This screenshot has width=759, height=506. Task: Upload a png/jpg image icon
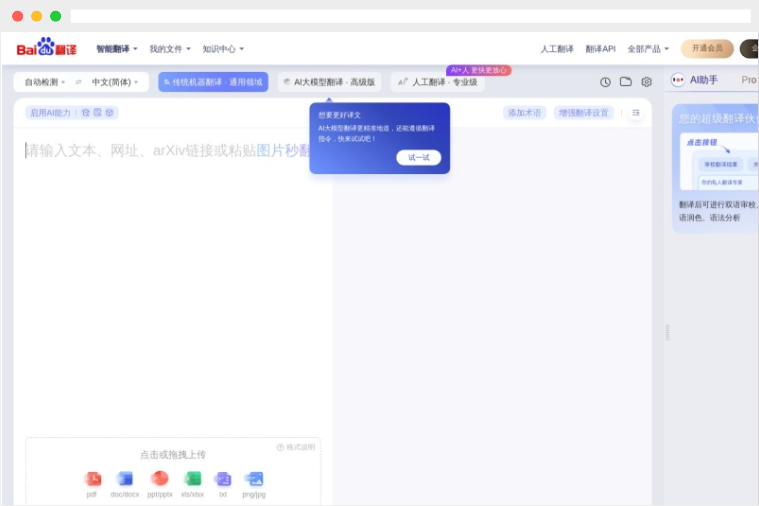pyautogui.click(x=254, y=479)
